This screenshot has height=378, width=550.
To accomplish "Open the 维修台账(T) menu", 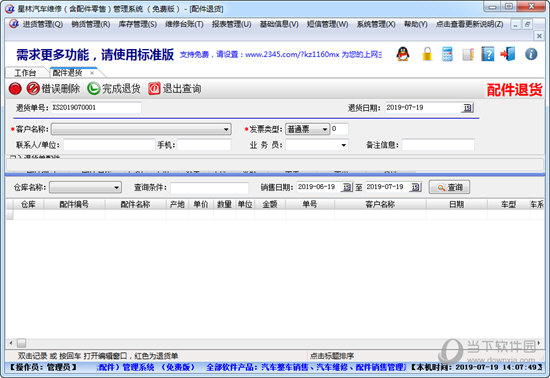I will click(184, 24).
